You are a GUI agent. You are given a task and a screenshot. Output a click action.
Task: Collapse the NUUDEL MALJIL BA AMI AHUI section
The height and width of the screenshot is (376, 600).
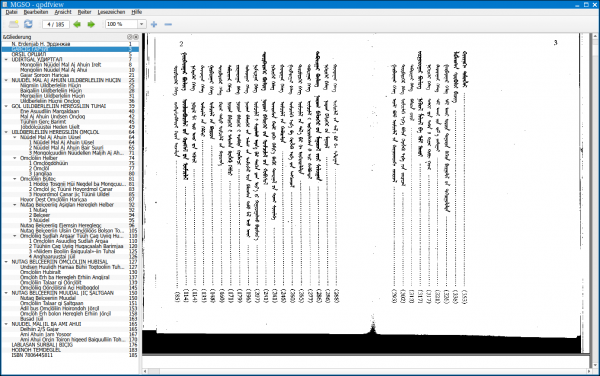(6, 324)
